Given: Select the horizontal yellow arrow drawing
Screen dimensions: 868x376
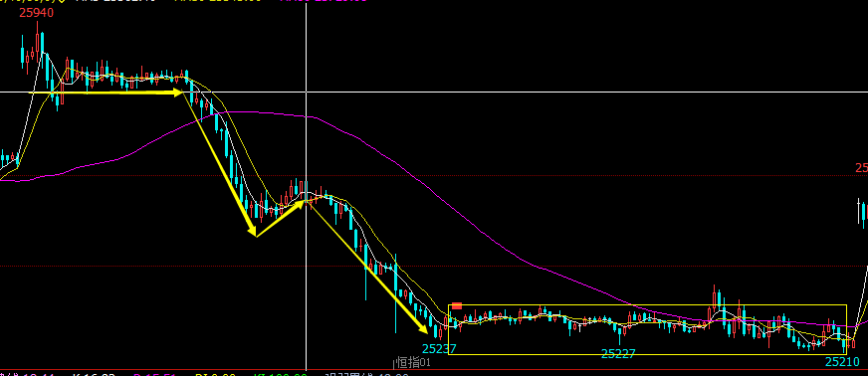Looking at the screenshot, I should click(x=119, y=93).
